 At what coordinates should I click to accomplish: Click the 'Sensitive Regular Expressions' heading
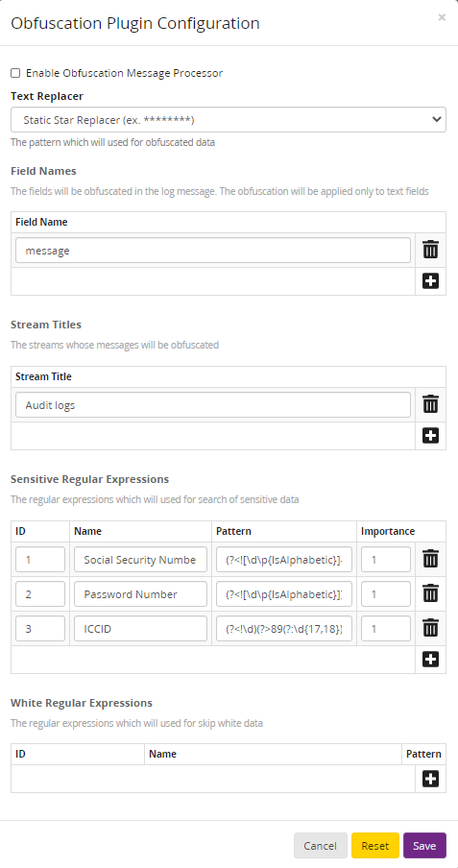89,479
